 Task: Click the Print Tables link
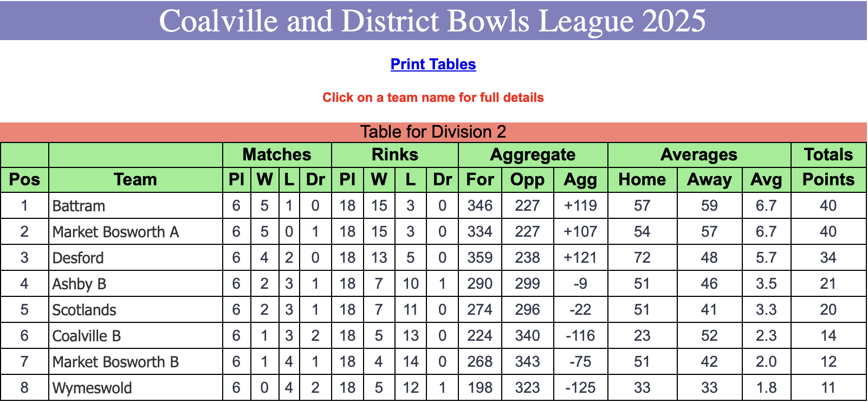433,64
